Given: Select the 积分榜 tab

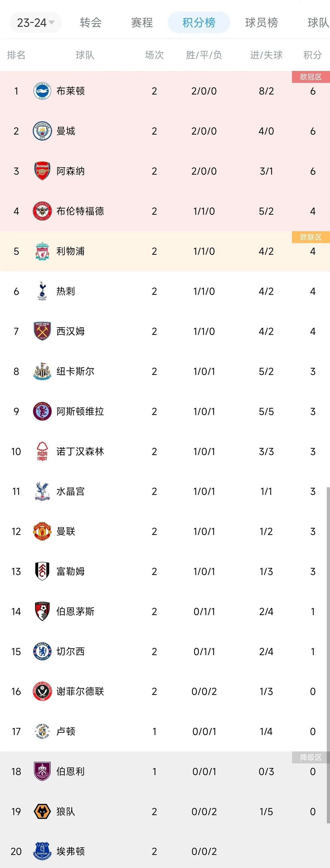Looking at the screenshot, I should 199,23.
